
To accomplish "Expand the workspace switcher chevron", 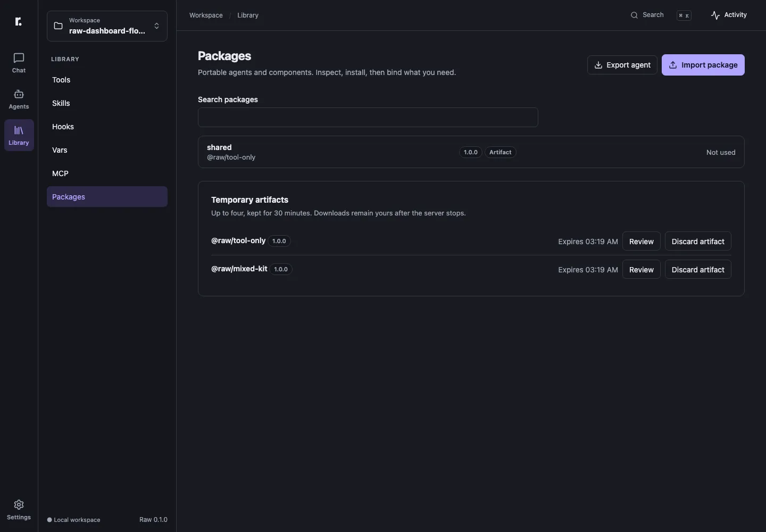I will 156,26.
